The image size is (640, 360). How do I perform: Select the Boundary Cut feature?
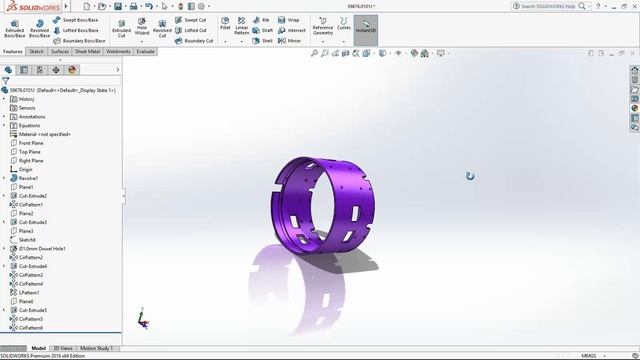(194, 41)
